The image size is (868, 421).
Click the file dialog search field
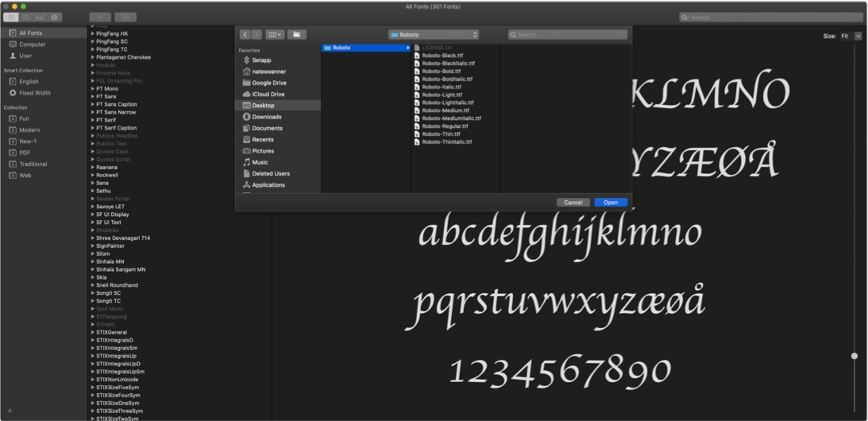click(x=568, y=34)
